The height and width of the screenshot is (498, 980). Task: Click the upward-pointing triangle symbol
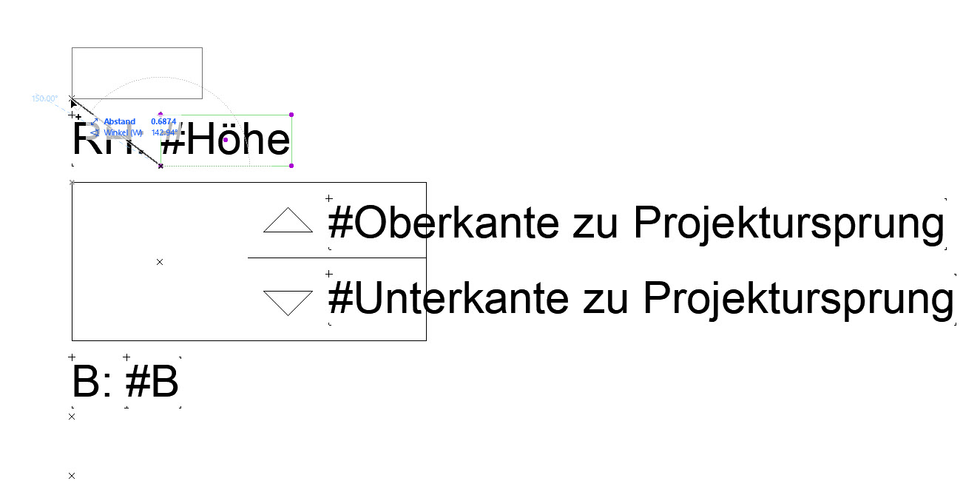288,220
